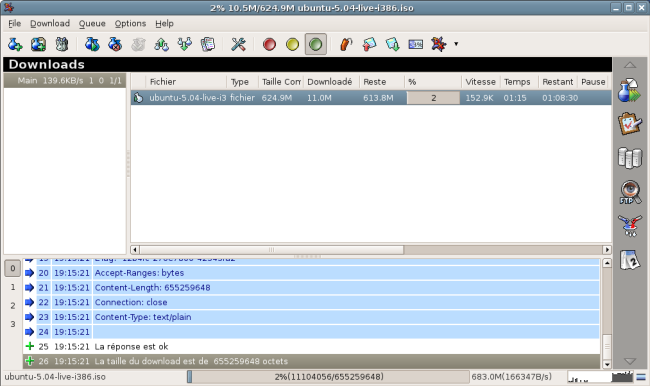The width and height of the screenshot is (650, 386).
Task: Open the calendar scheduler sidebar icon
Action: [x=630, y=260]
